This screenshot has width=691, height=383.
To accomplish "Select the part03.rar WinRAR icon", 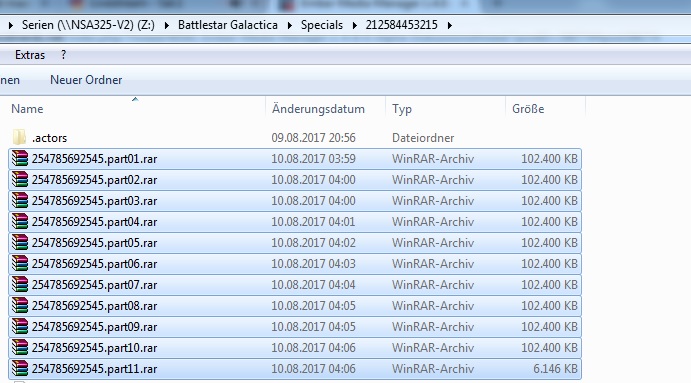I will (20, 201).
